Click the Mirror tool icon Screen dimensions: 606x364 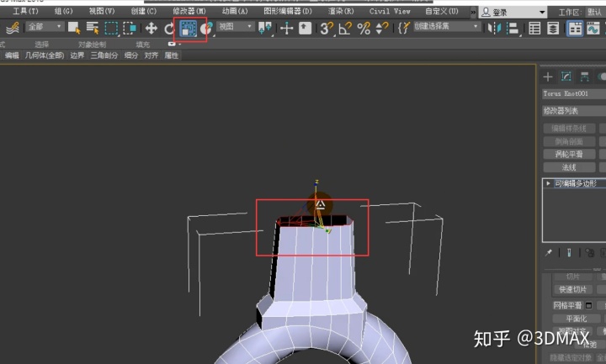494,29
